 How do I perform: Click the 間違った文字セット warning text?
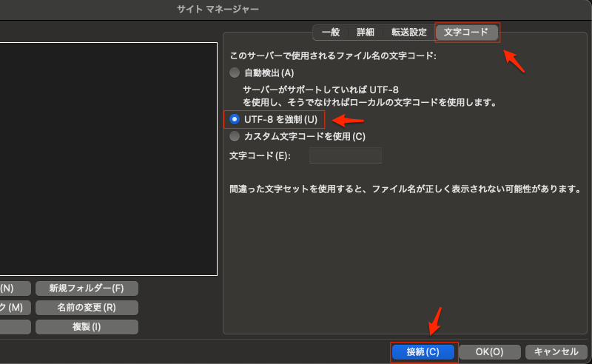403,189
